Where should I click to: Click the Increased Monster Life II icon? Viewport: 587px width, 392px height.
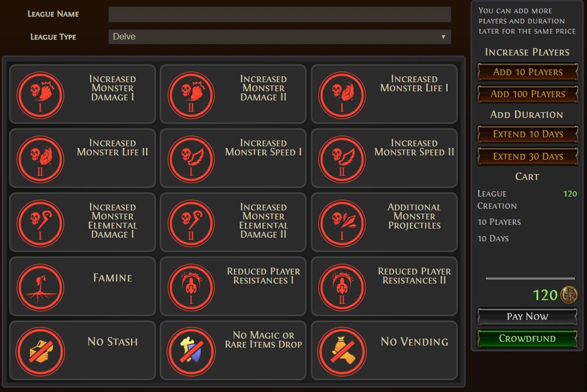[x=40, y=159]
